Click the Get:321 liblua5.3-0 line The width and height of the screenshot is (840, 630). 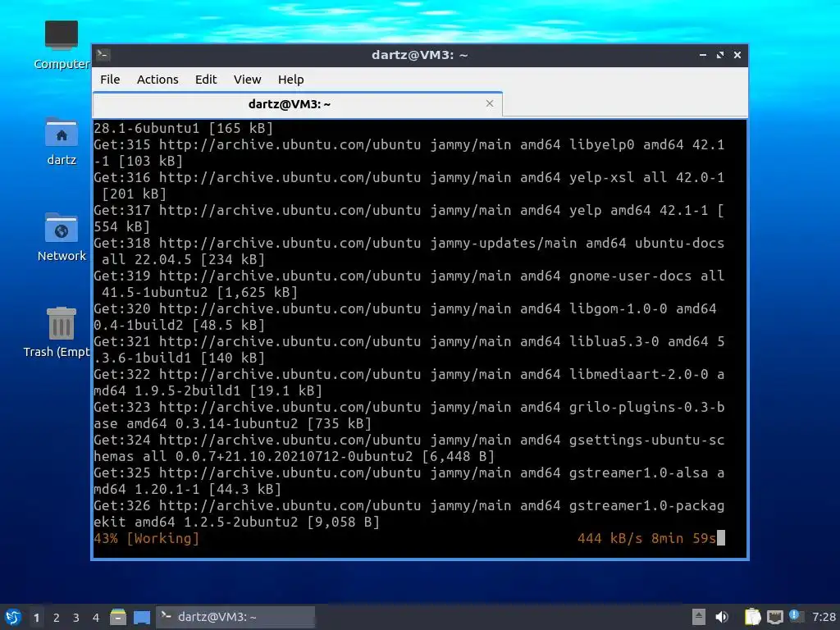(x=409, y=349)
